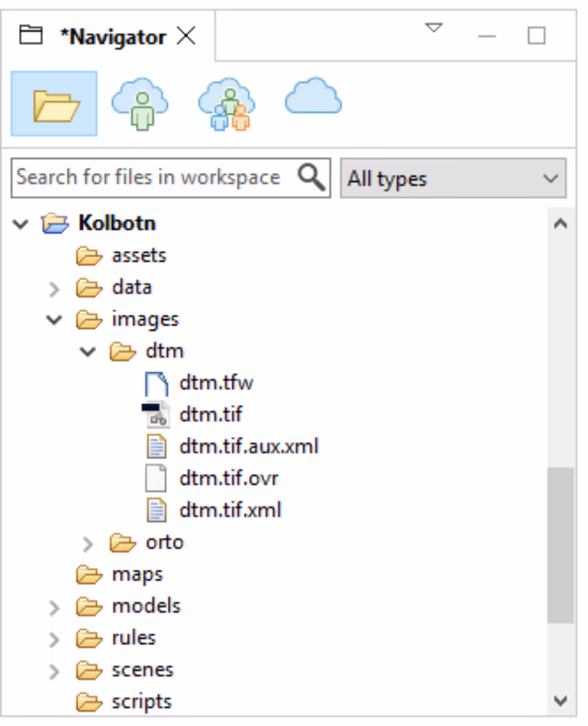
Task: Click the orto folder icon
Action: coord(124,543)
